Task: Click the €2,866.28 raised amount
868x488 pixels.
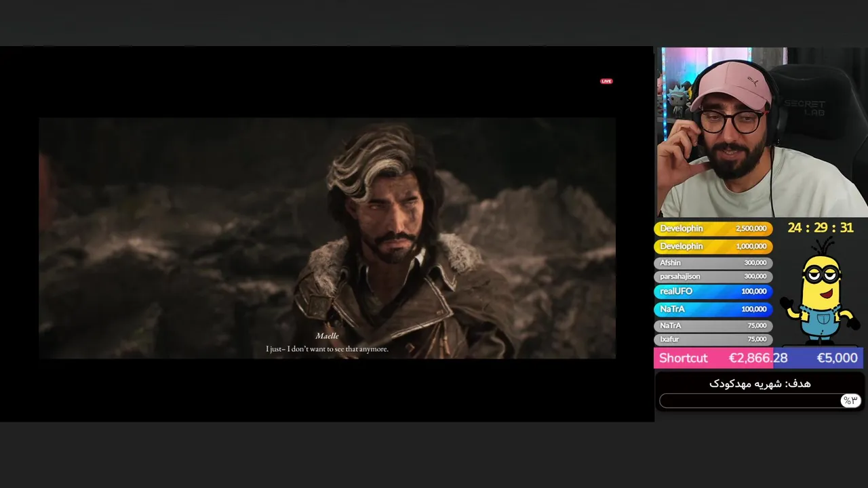Action: [758, 358]
